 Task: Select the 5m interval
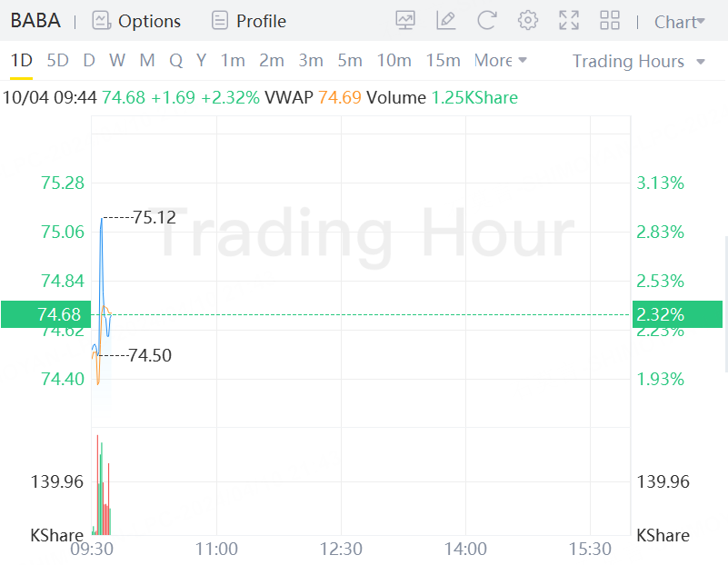(350, 60)
